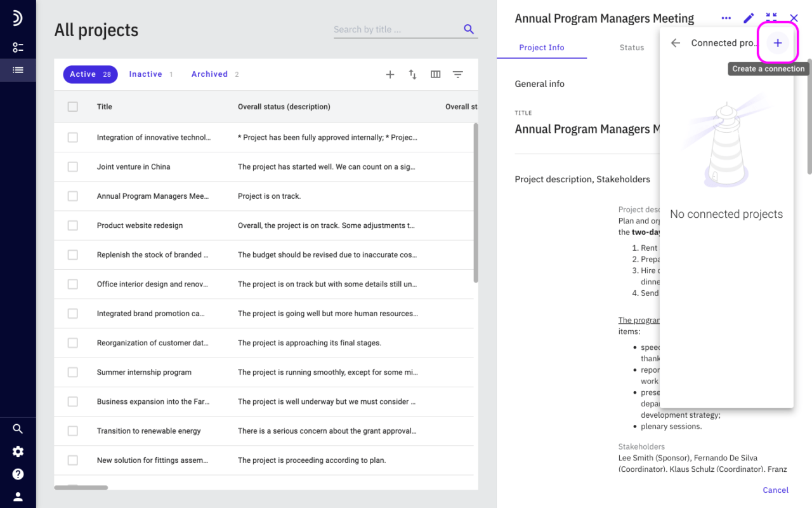Open the sort order icon in table toolbar

(x=413, y=74)
